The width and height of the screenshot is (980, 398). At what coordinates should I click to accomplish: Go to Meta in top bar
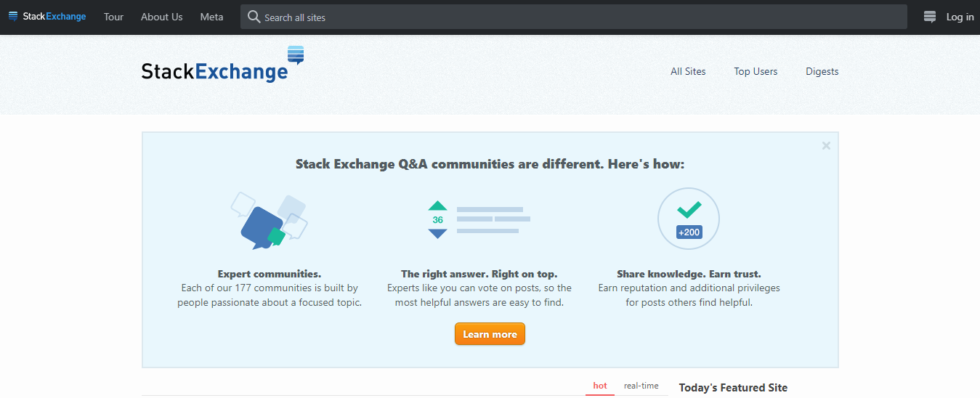(211, 17)
